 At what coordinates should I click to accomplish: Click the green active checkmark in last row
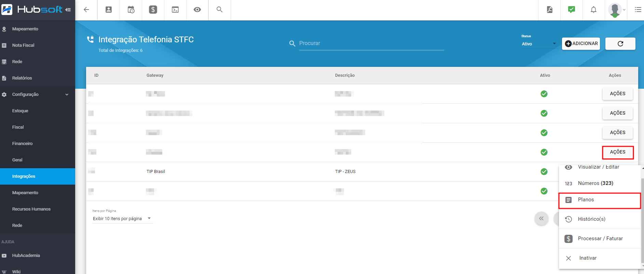pyautogui.click(x=544, y=191)
